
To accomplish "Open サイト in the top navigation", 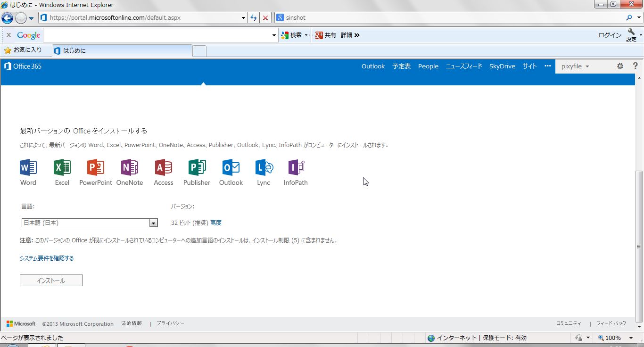I will click(529, 66).
